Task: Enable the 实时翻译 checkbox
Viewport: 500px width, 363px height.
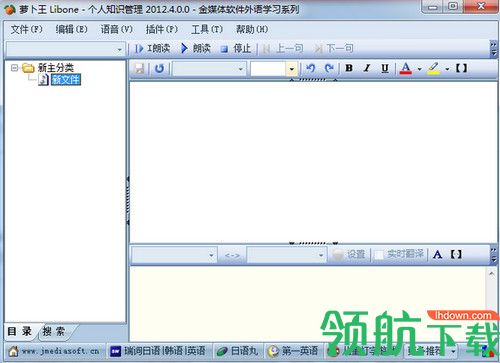Action: [x=379, y=255]
